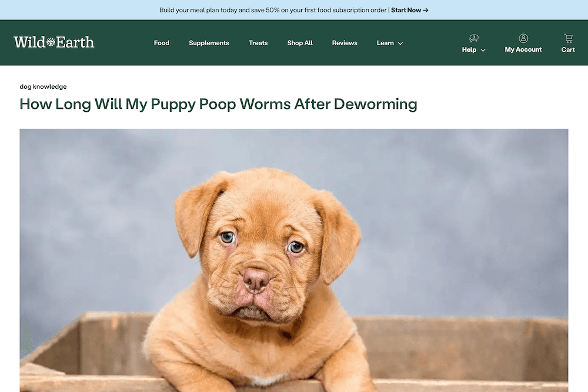This screenshot has width=588, height=392.
Task: Open the shopping cart icon
Action: coord(568,38)
